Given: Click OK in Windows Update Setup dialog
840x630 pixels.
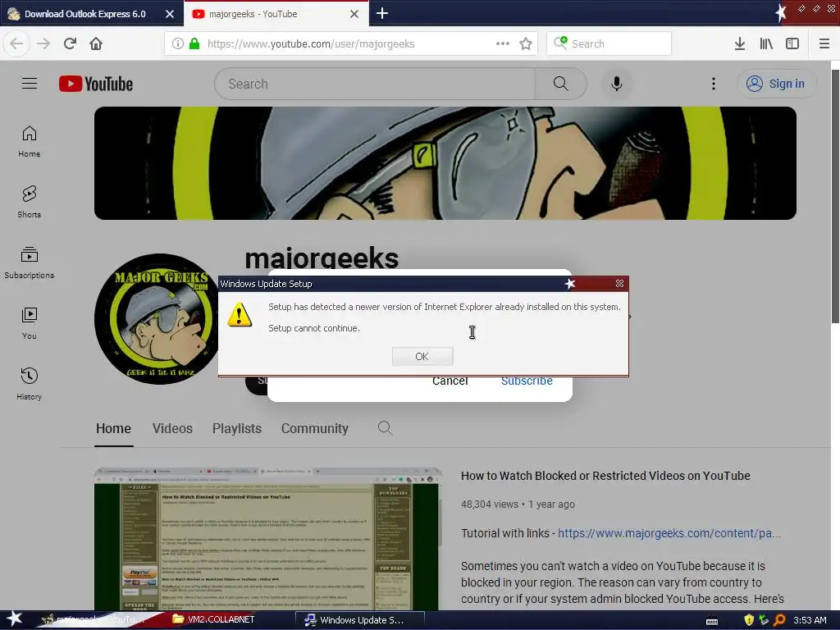Looking at the screenshot, I should click(x=422, y=356).
